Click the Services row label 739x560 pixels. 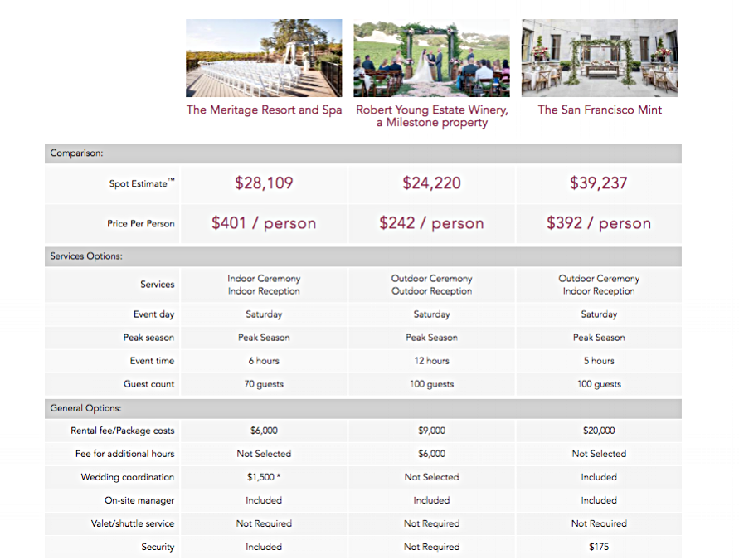(x=157, y=285)
